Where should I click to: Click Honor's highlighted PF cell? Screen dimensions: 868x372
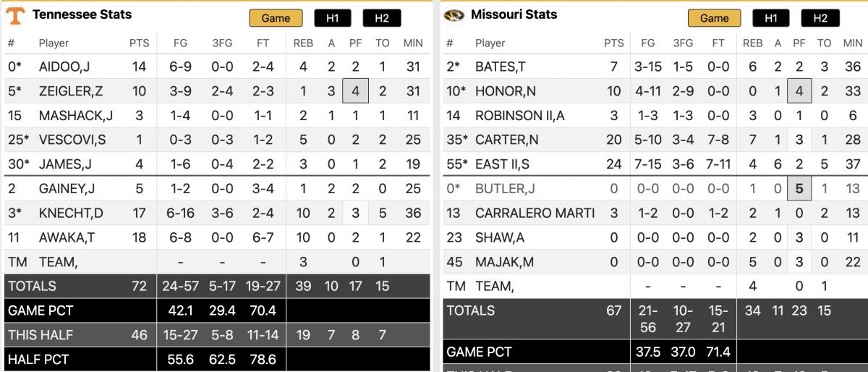coord(799,91)
